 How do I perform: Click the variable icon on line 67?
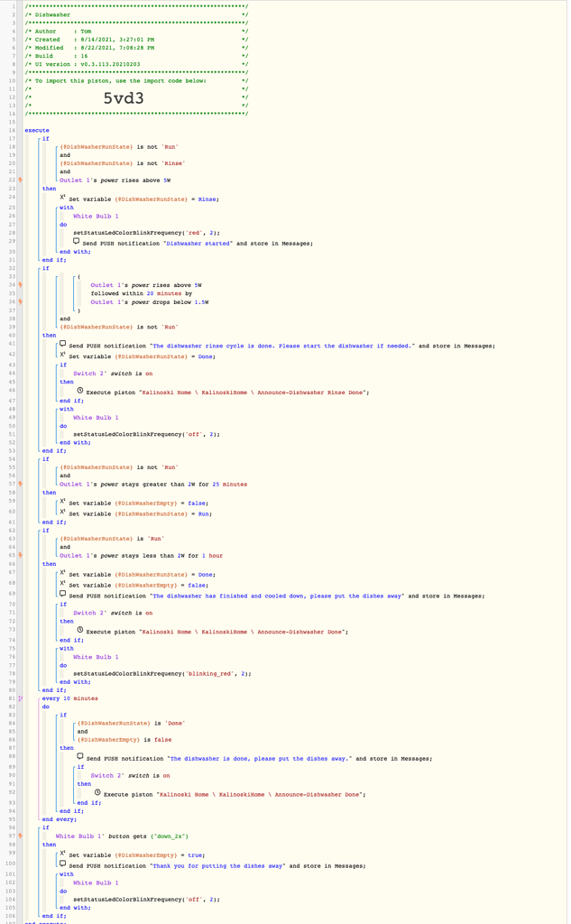pos(62,573)
